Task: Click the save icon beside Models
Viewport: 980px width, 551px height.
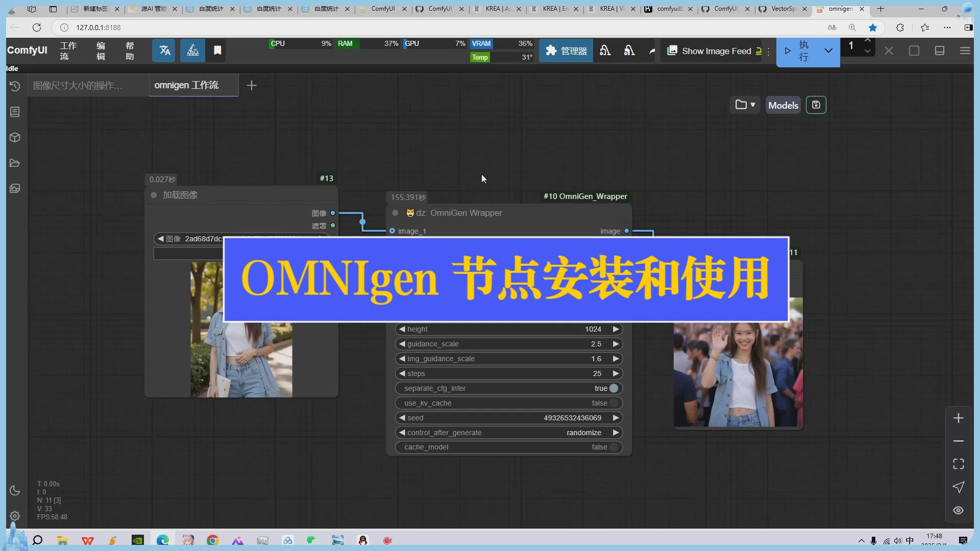Action: 816,105
